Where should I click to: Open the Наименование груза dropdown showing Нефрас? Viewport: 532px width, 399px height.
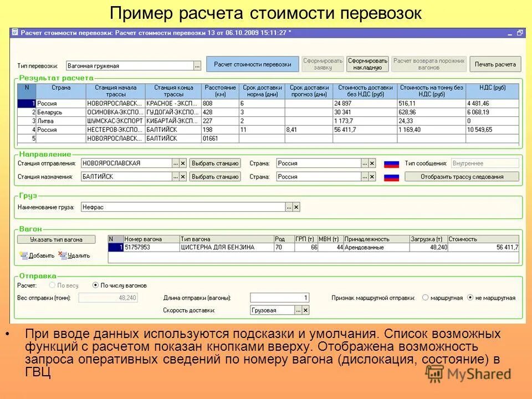(x=289, y=206)
